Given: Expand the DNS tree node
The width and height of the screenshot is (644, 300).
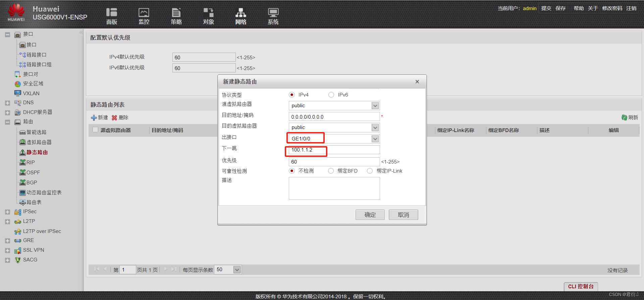Looking at the screenshot, I should 7,103.
